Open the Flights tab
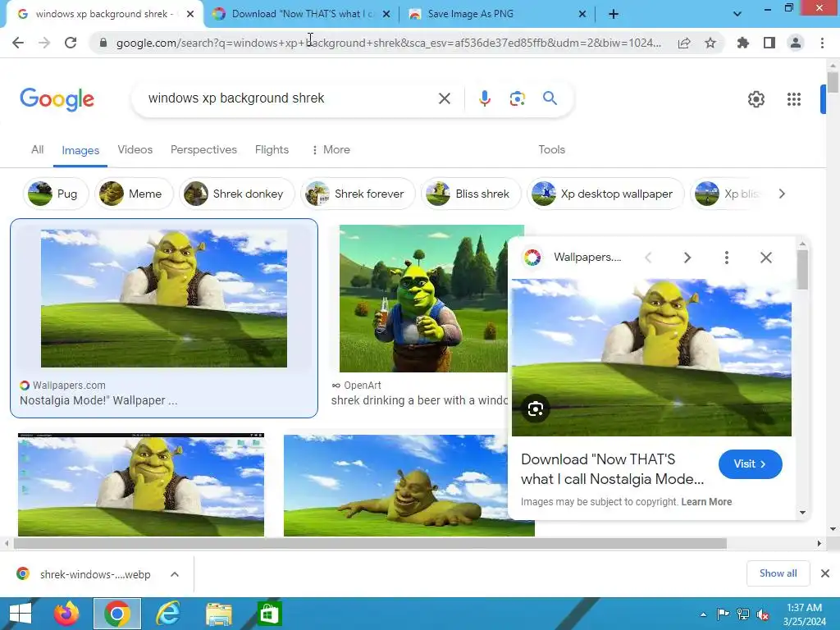 pos(272,149)
